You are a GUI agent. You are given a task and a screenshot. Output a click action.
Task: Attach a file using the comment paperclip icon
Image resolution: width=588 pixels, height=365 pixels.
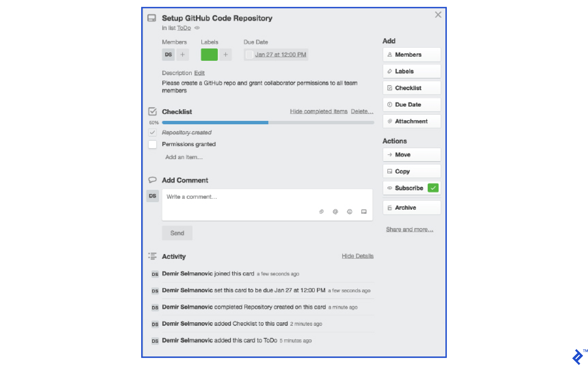coord(321,212)
